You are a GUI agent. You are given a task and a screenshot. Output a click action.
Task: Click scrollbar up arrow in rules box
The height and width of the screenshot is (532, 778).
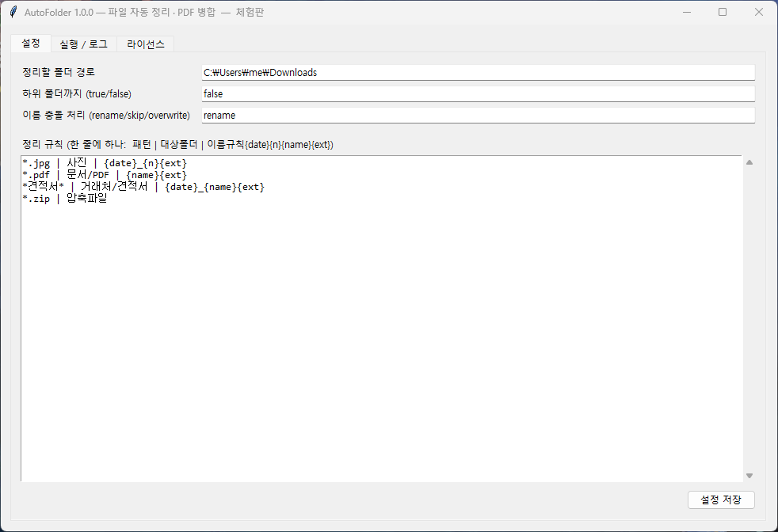coord(749,162)
